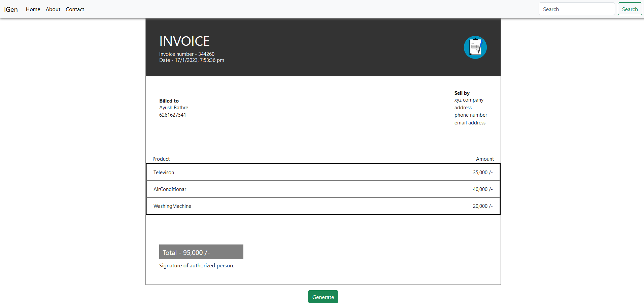Select the IGen brand logo
The image size is (644, 303).
click(10, 9)
